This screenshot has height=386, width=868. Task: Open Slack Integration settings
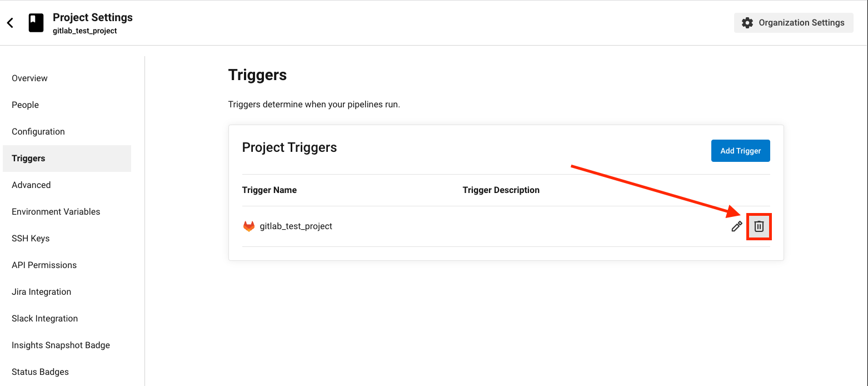point(45,319)
